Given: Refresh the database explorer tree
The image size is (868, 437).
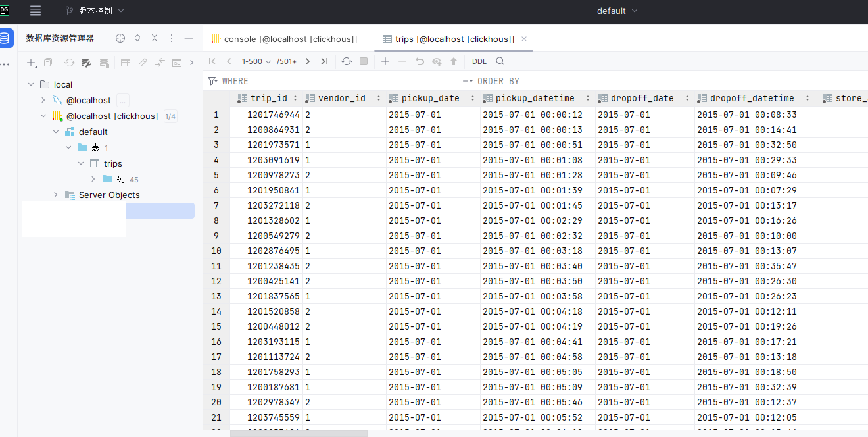Looking at the screenshot, I should click(x=69, y=63).
